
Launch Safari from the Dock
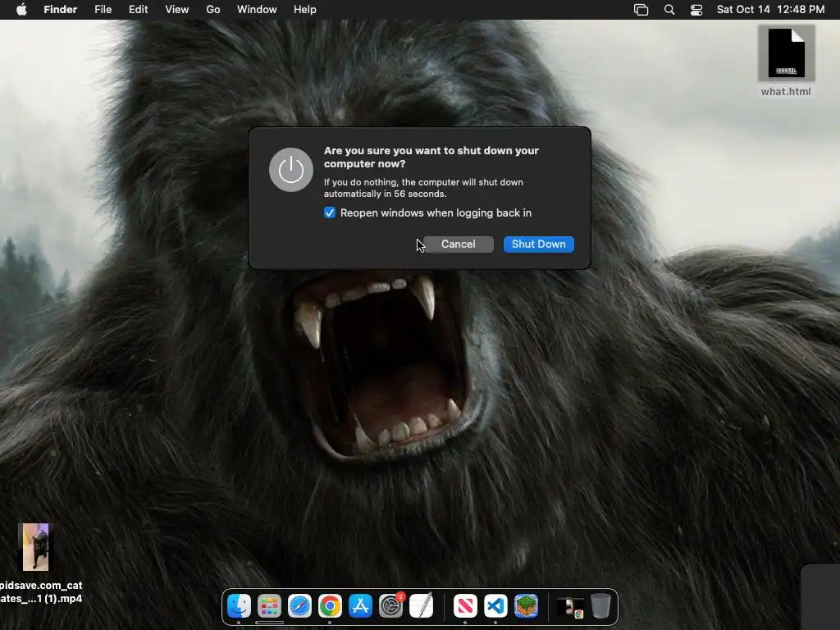299,606
